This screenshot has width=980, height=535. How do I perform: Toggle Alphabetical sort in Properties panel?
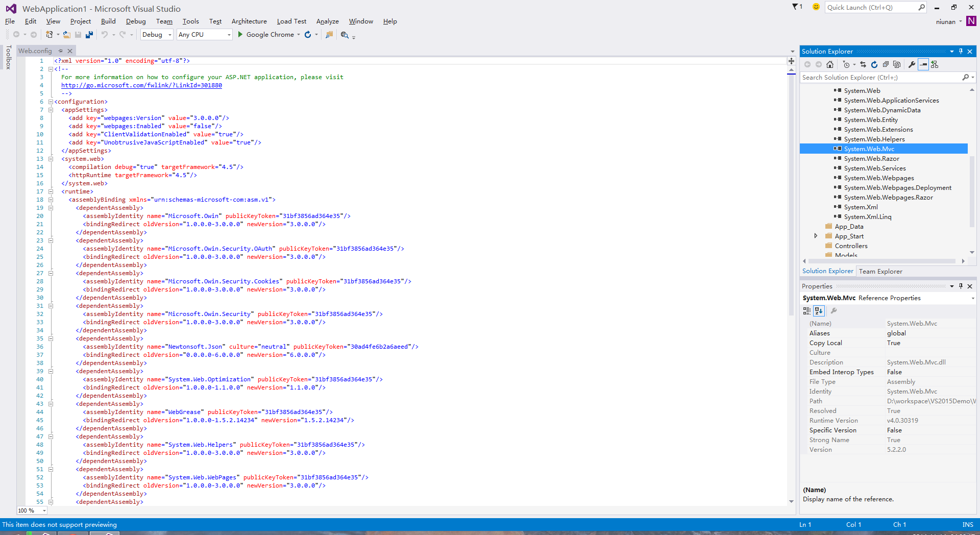tap(819, 310)
